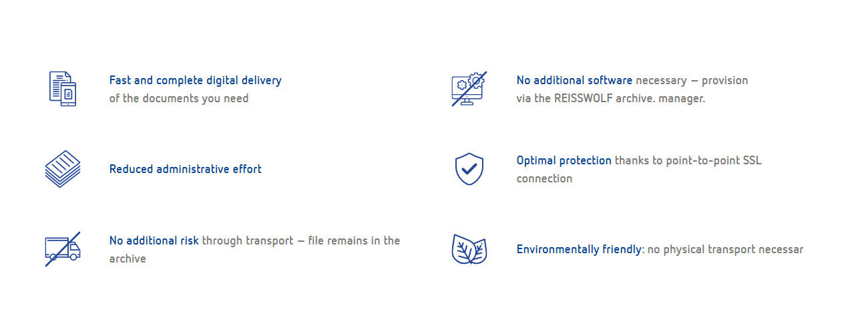
Task: Click the crossed-out monitor with gears icon
Action: tap(469, 89)
